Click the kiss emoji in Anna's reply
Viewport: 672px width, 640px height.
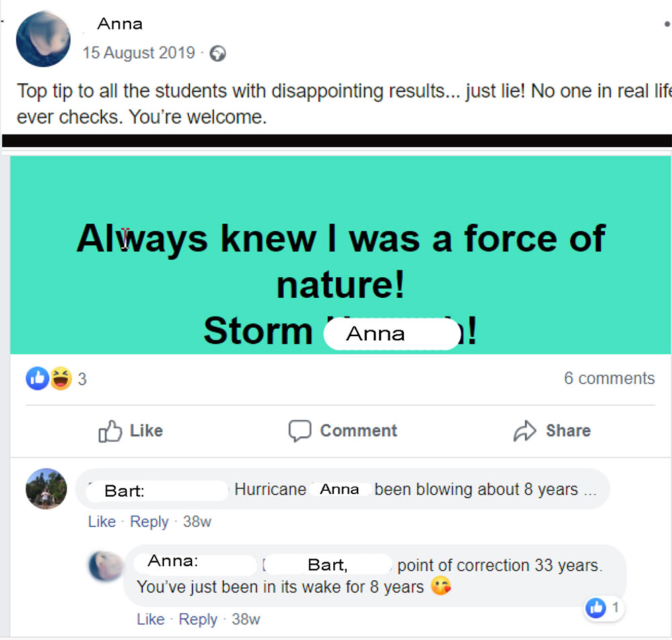[x=441, y=587]
